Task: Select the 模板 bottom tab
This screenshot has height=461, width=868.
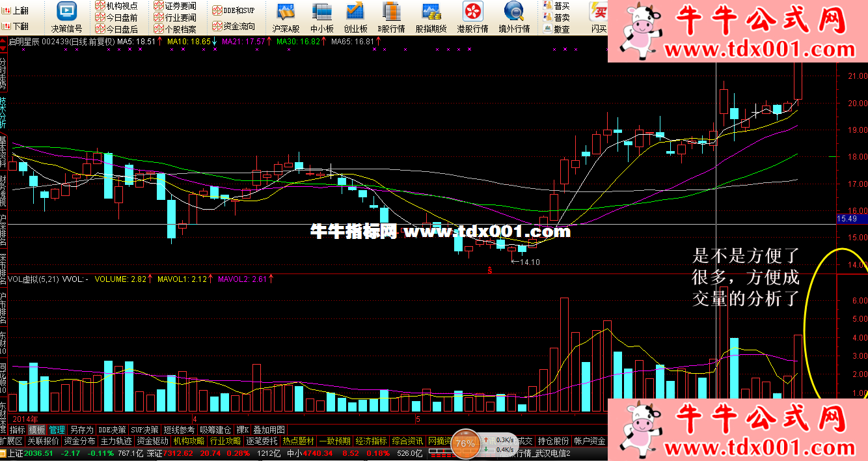Action: (x=37, y=430)
